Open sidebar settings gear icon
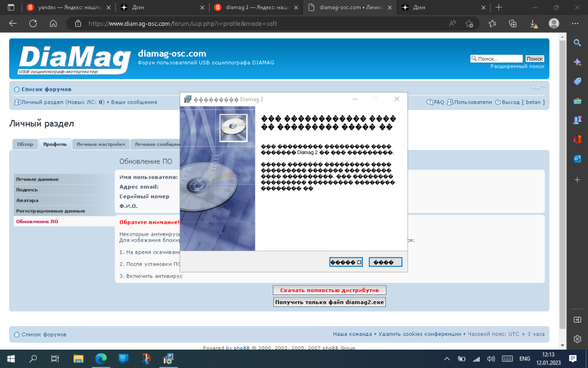Viewport: 588px width, 368px height. (x=578, y=339)
